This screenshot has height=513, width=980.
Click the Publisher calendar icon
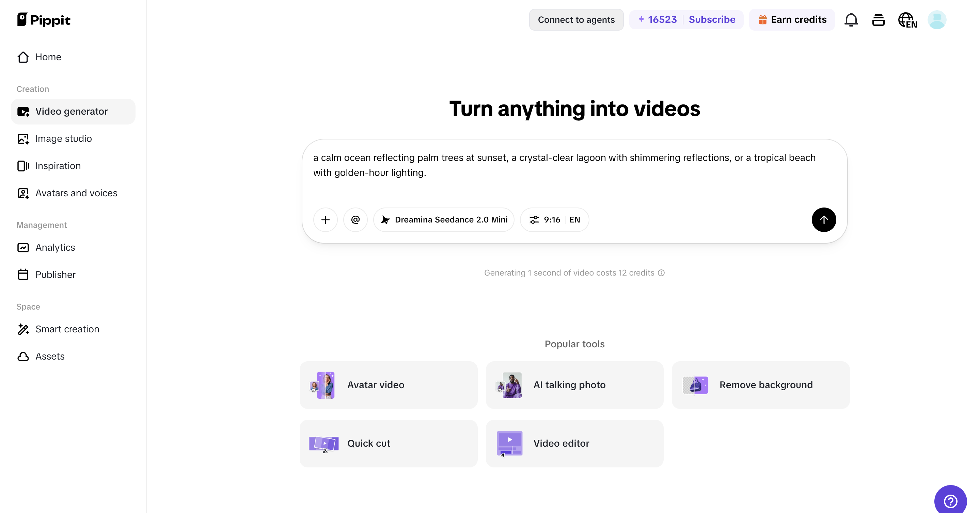coord(23,275)
